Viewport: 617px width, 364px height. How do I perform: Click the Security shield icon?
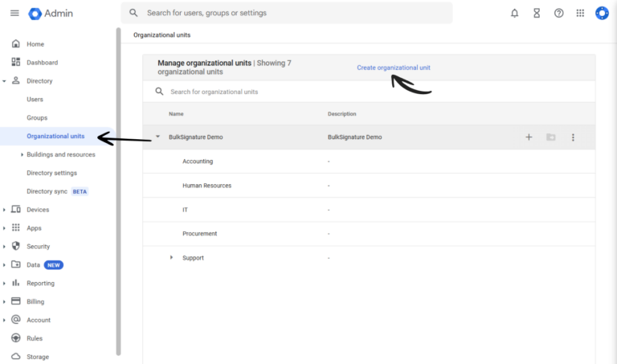pos(16,246)
